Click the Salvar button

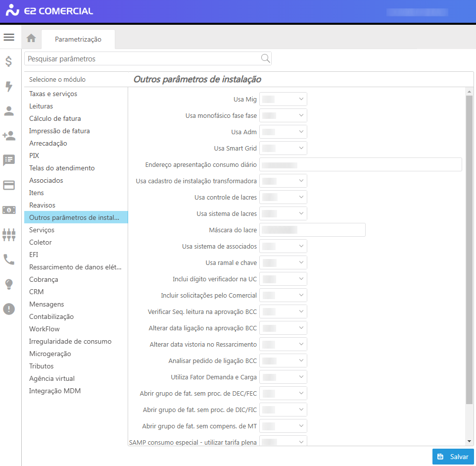click(453, 457)
